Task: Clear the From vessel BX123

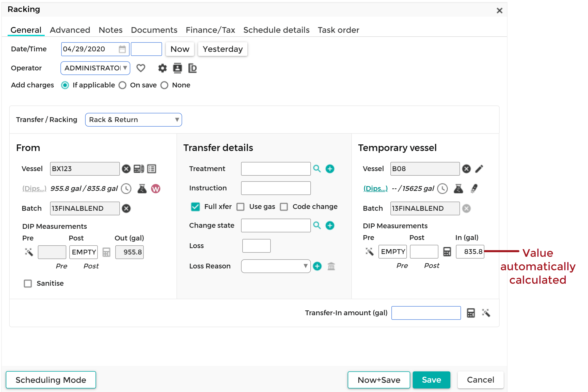Action: [126, 169]
